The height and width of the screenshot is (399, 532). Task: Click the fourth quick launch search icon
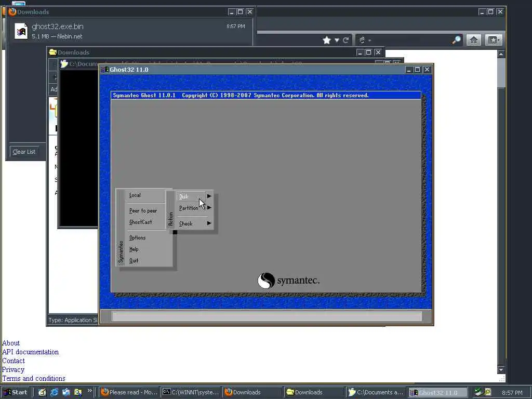[78, 392]
